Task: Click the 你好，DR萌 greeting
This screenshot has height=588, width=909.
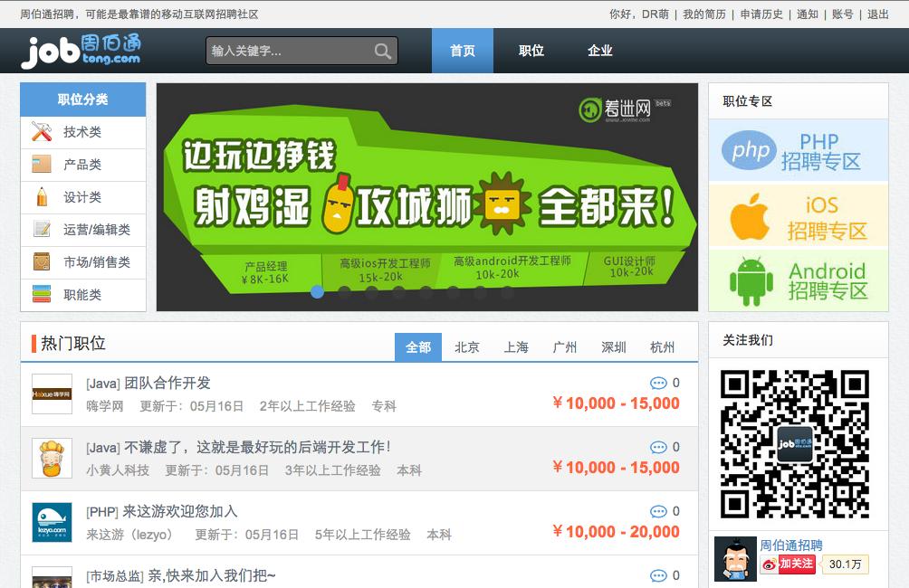Action: click(639, 14)
